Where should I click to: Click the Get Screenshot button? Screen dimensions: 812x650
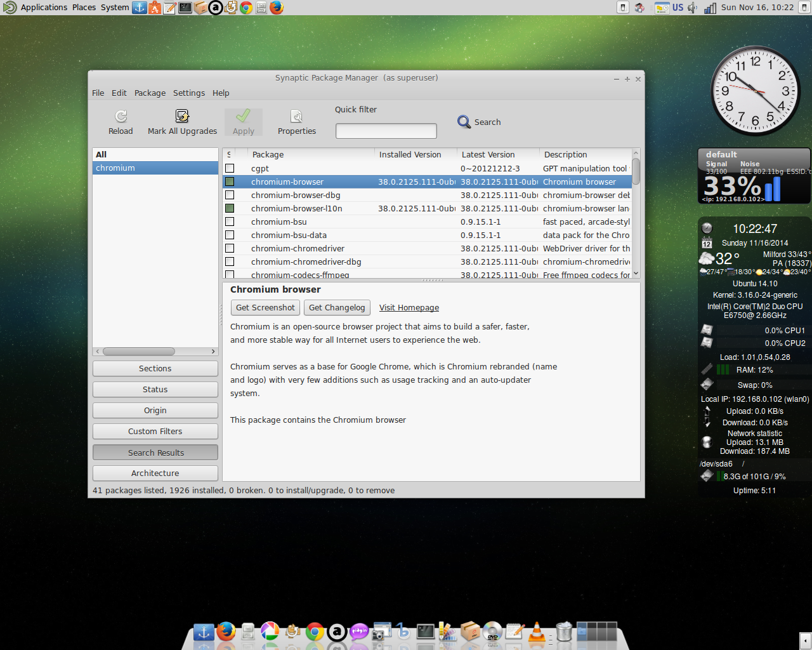(x=265, y=307)
